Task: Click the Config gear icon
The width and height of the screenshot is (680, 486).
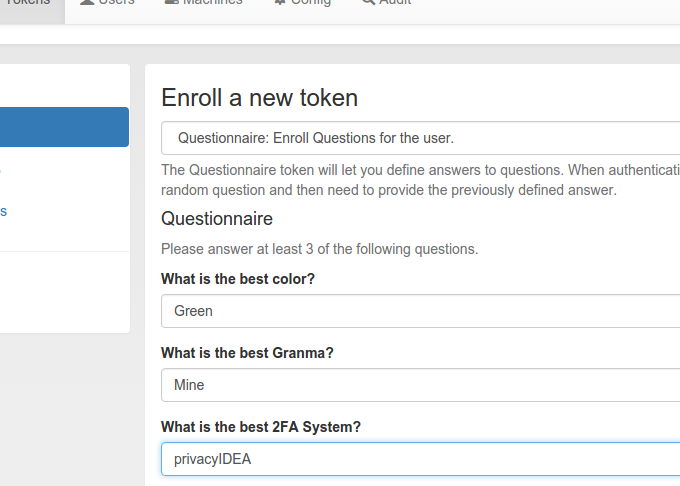Action: pyautogui.click(x=280, y=2)
